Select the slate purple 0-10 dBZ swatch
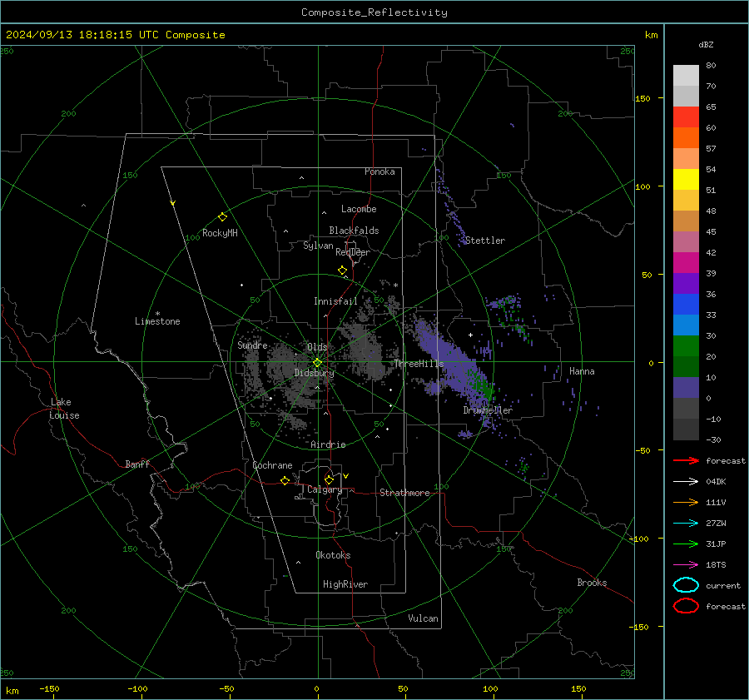 click(x=686, y=388)
